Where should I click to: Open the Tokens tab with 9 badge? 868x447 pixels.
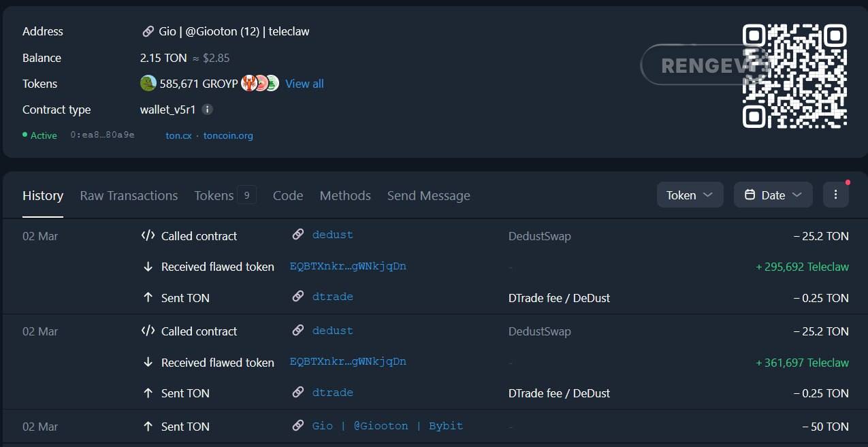click(225, 196)
